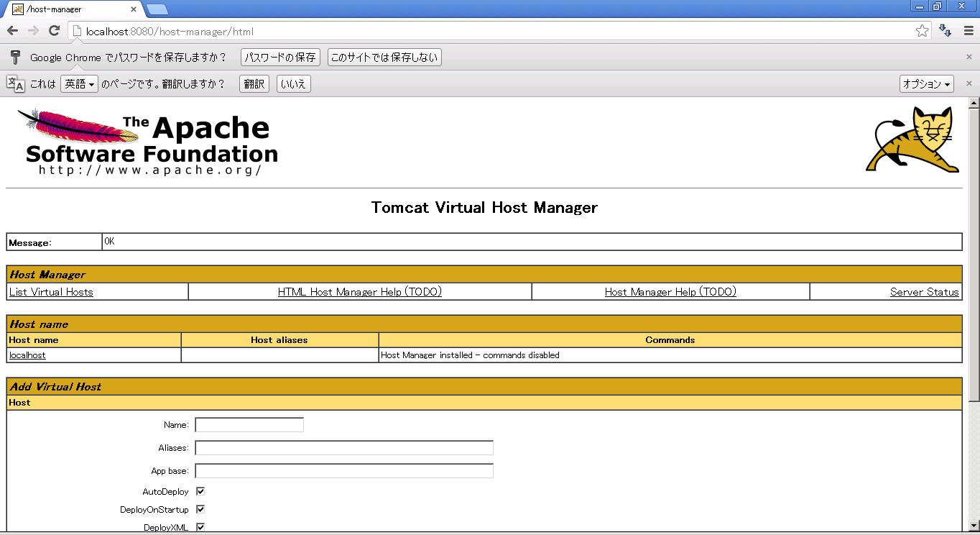Click the browser back arrow
Screen dimensions: 980x535
12,31
